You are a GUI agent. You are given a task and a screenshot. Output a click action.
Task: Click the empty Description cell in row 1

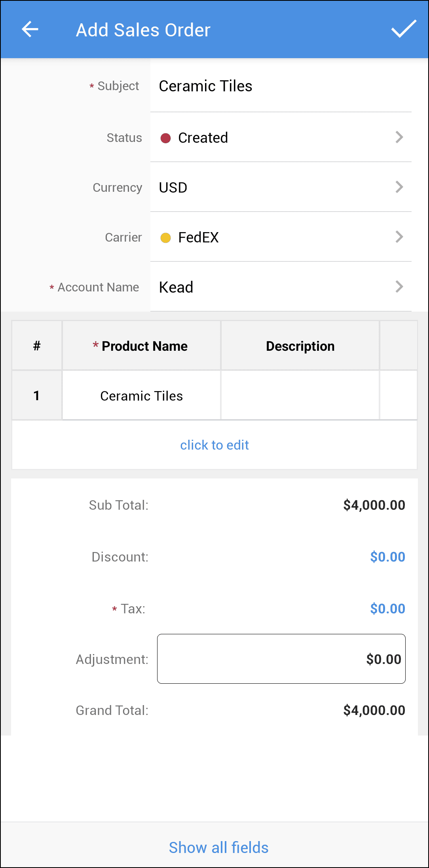click(300, 395)
